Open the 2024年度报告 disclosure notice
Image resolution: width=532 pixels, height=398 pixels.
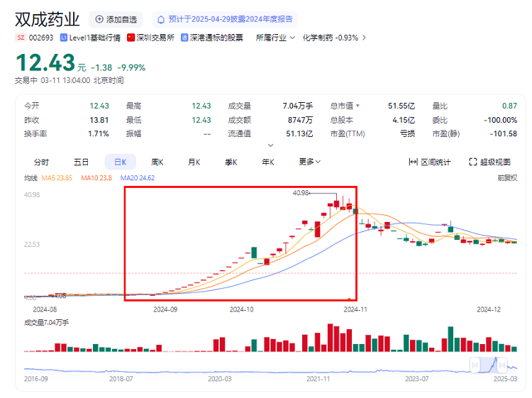[225, 19]
